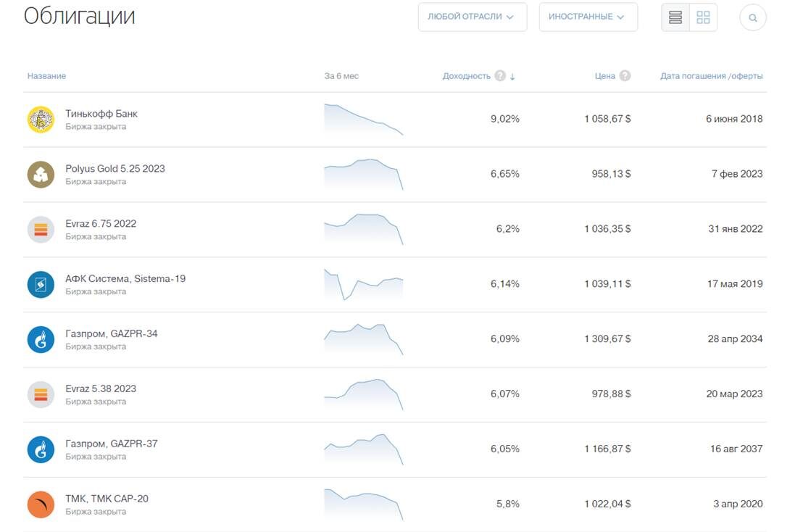This screenshot has width=803, height=532.
Task: Open the Evraz 6.75 2022 bond
Action: [x=101, y=224]
